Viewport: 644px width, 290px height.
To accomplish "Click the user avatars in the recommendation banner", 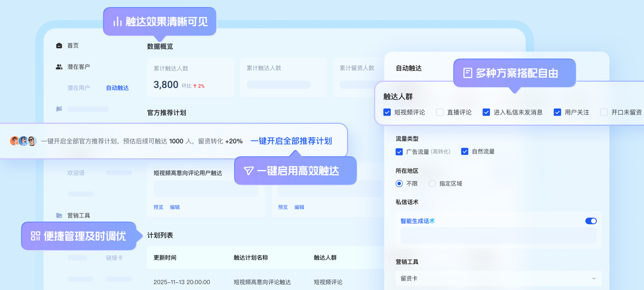I will (x=23, y=141).
